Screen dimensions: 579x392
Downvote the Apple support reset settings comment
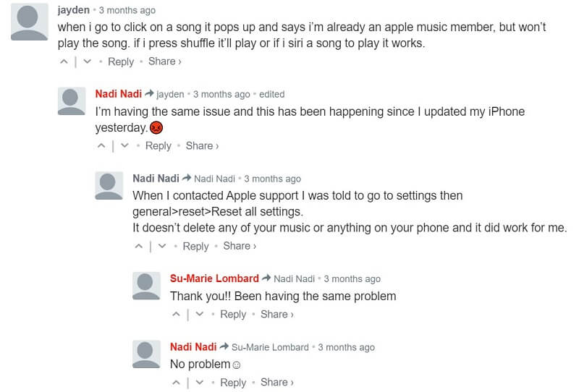tap(163, 247)
